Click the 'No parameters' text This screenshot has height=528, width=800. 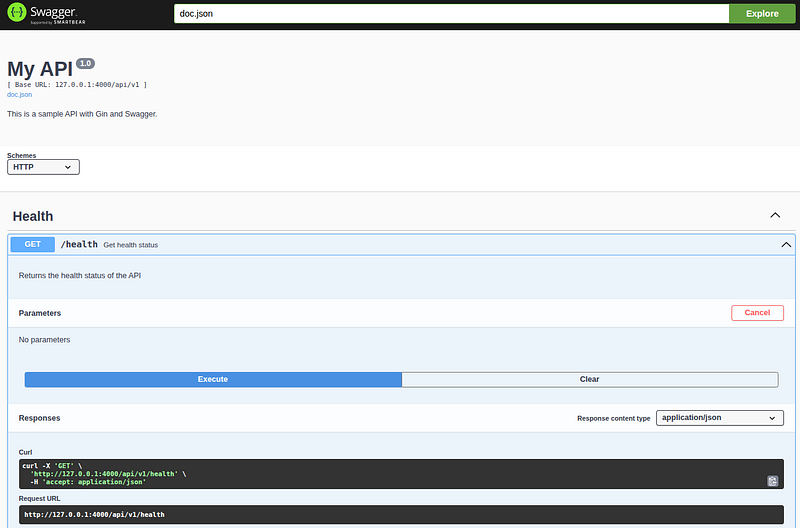[44, 340]
